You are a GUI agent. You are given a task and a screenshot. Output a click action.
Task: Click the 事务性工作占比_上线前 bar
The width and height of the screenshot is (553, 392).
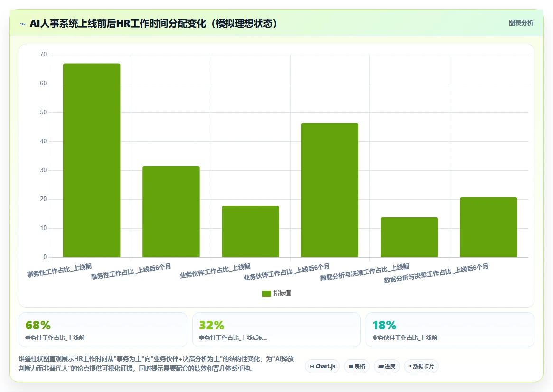click(x=92, y=160)
